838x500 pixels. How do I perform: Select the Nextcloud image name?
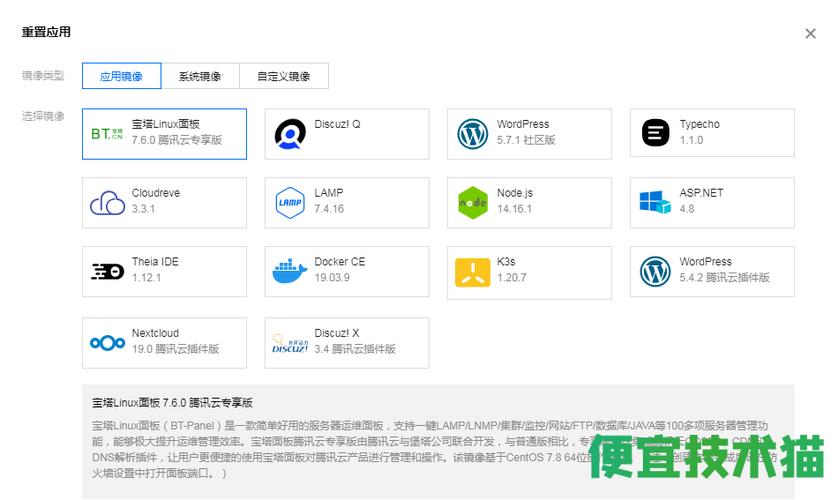tap(156, 333)
